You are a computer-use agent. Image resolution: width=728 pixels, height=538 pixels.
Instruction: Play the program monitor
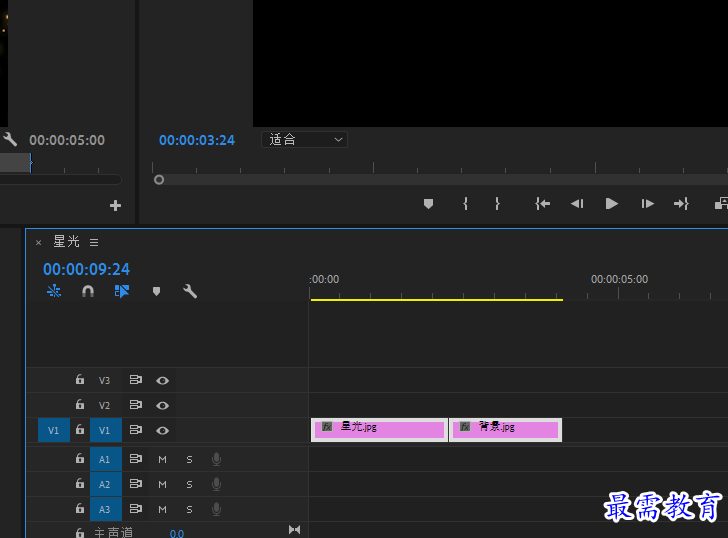point(611,204)
